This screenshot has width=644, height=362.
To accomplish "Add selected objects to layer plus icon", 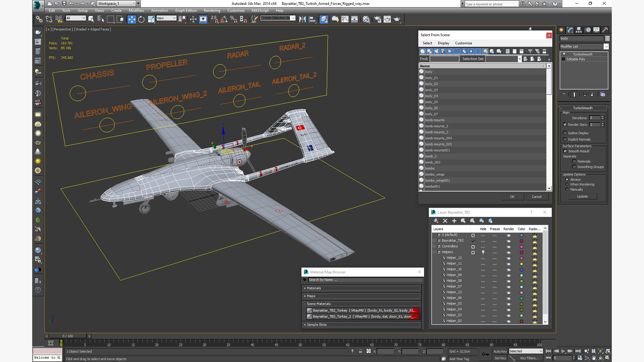I will click(x=454, y=221).
